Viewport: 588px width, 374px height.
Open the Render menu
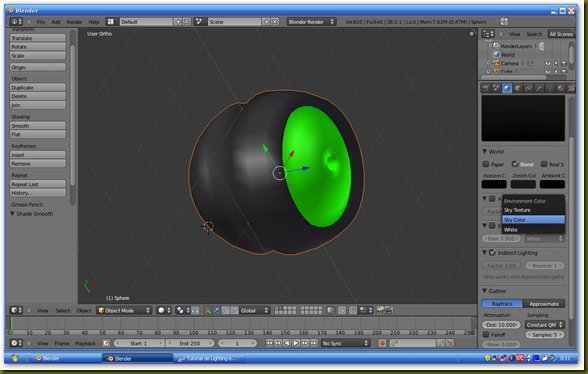[74, 22]
